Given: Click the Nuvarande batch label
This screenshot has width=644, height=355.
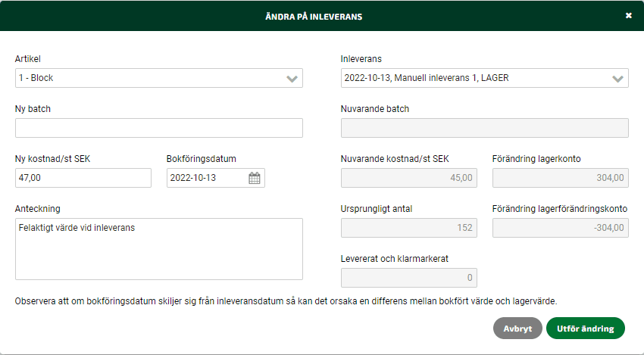Looking at the screenshot, I should (375, 109).
